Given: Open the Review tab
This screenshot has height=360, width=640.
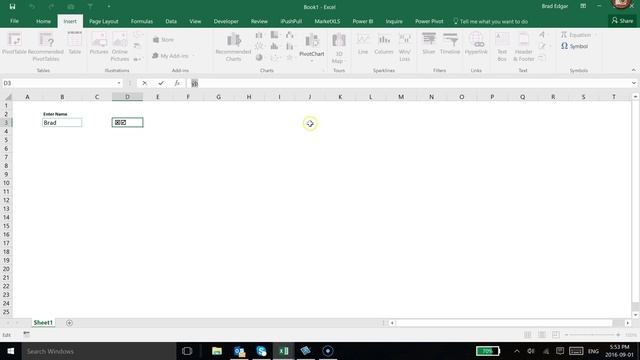Looking at the screenshot, I should point(259,21).
